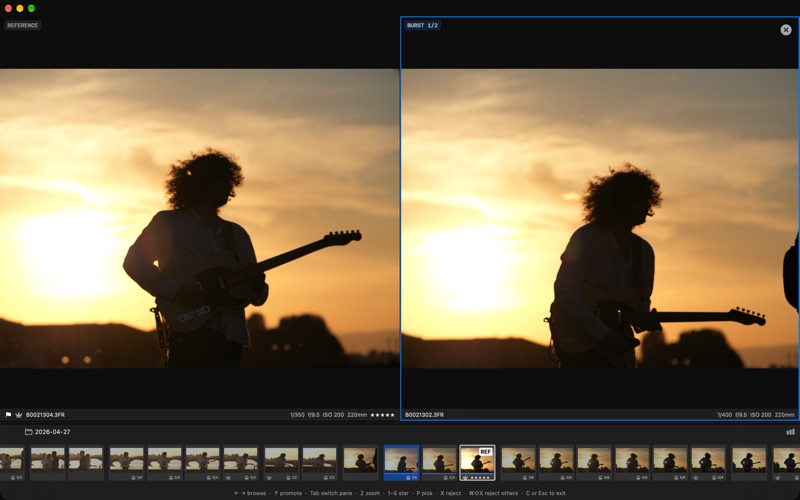Image resolution: width=800 pixels, height=500 pixels.
Task: Click the 'Z zoom' hint
Action: [370, 493]
